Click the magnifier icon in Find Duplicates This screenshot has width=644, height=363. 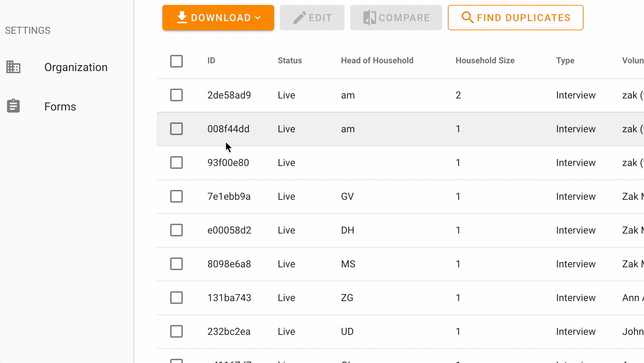468,17
